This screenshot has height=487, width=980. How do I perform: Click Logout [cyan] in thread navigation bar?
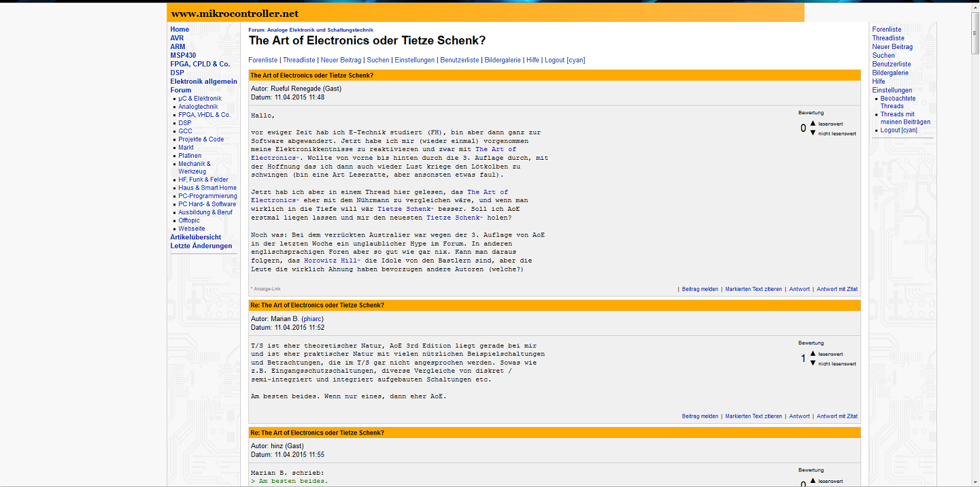(x=565, y=60)
